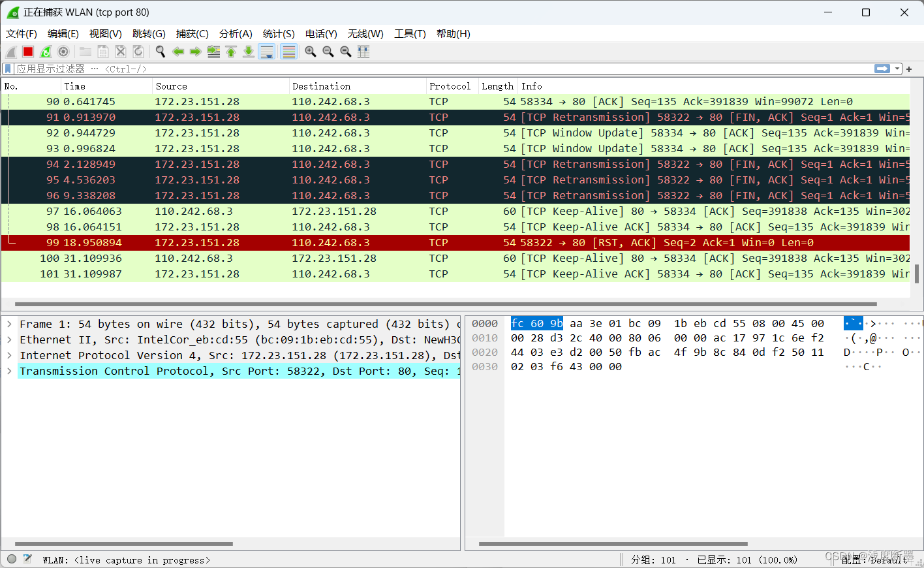Sort by the Info column header

714,86
